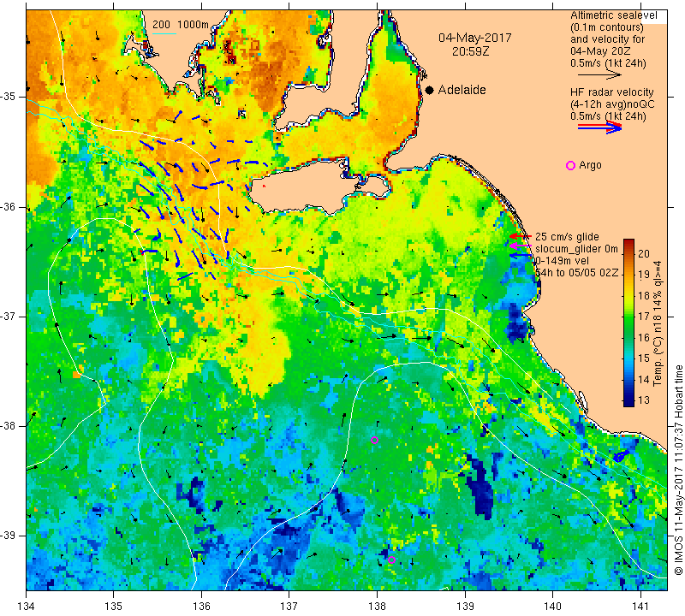Click the 04-May-2017 date label
Image resolution: width=685 pixels, height=616 pixels.
pyautogui.click(x=475, y=38)
